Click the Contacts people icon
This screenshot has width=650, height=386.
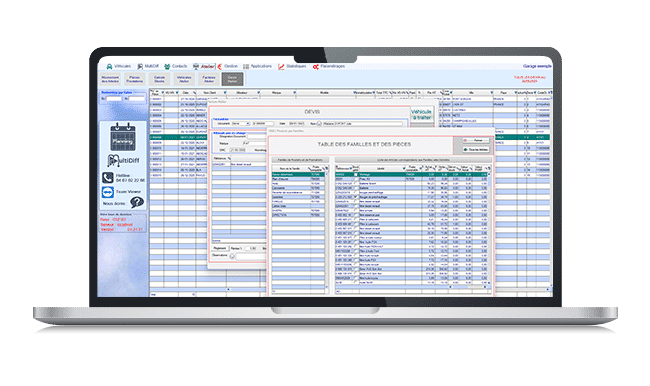pos(167,66)
